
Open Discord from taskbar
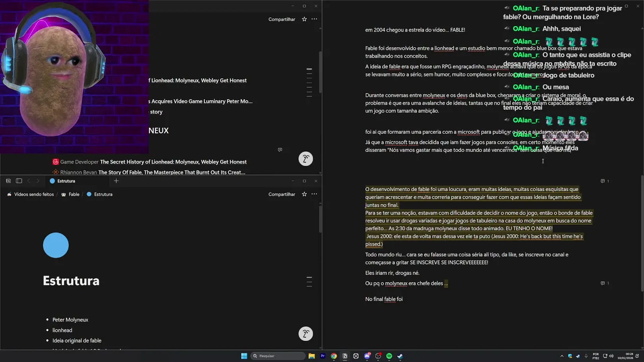click(367, 356)
